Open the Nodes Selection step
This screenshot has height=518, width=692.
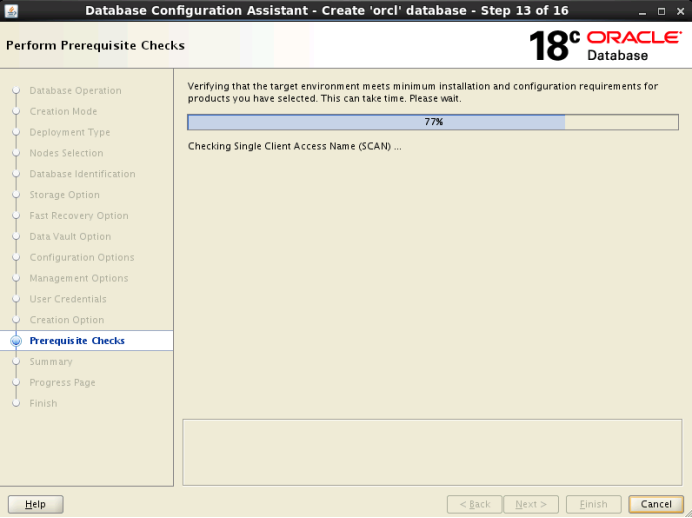pos(66,153)
